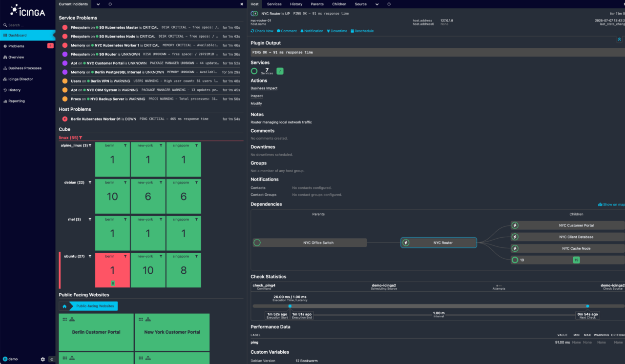Click the home icon beside Public-facing Websites

64,306
